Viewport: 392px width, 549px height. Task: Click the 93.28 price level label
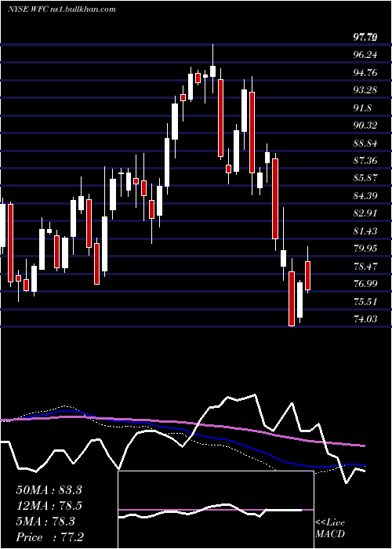(x=365, y=90)
